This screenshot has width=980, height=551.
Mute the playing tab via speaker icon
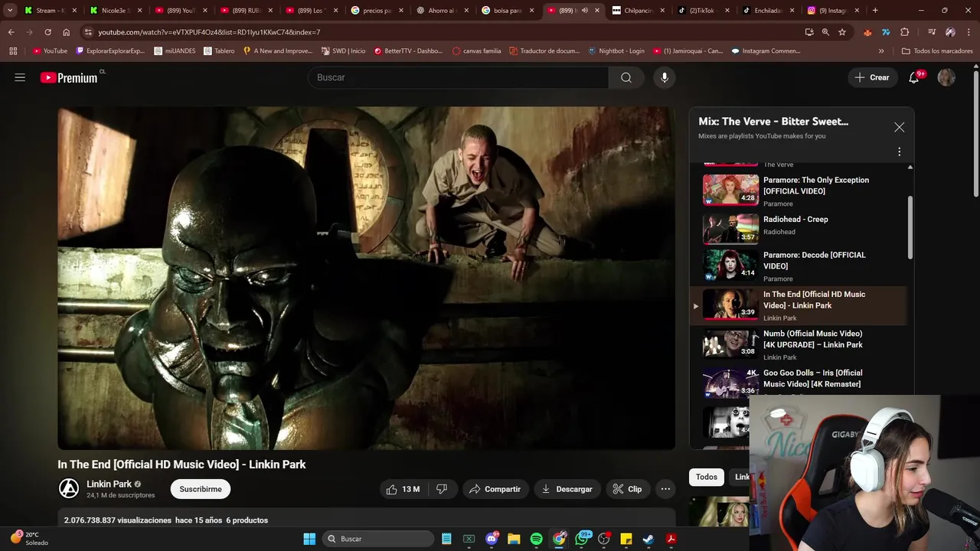pyautogui.click(x=584, y=11)
